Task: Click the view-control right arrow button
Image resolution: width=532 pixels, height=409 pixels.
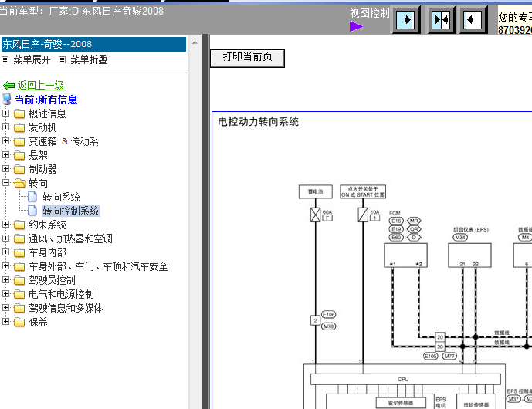Action: click(x=406, y=19)
